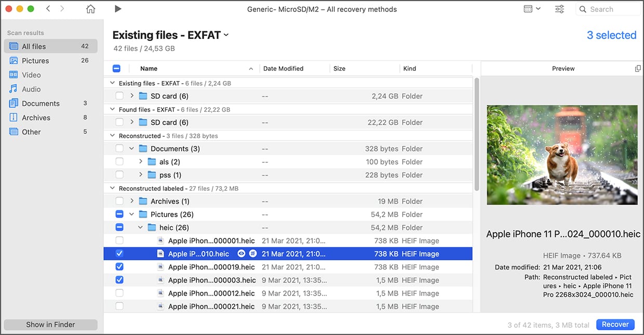Check the ...000021.heic file checkbox

coord(119,306)
